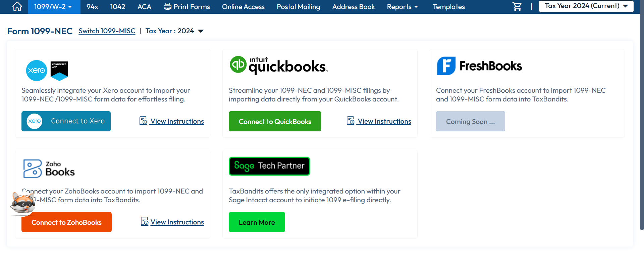Open the raccoon mascot chat helper
644x254 pixels.
(x=22, y=203)
